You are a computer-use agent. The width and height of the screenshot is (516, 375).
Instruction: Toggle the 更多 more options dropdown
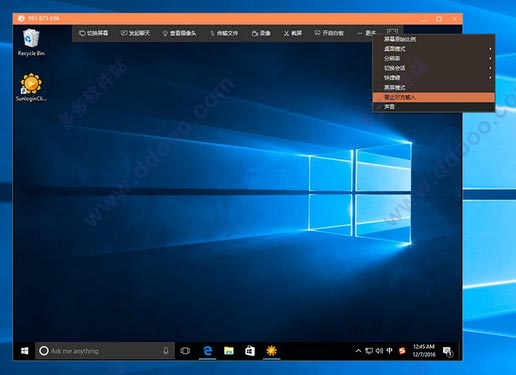coord(366,33)
